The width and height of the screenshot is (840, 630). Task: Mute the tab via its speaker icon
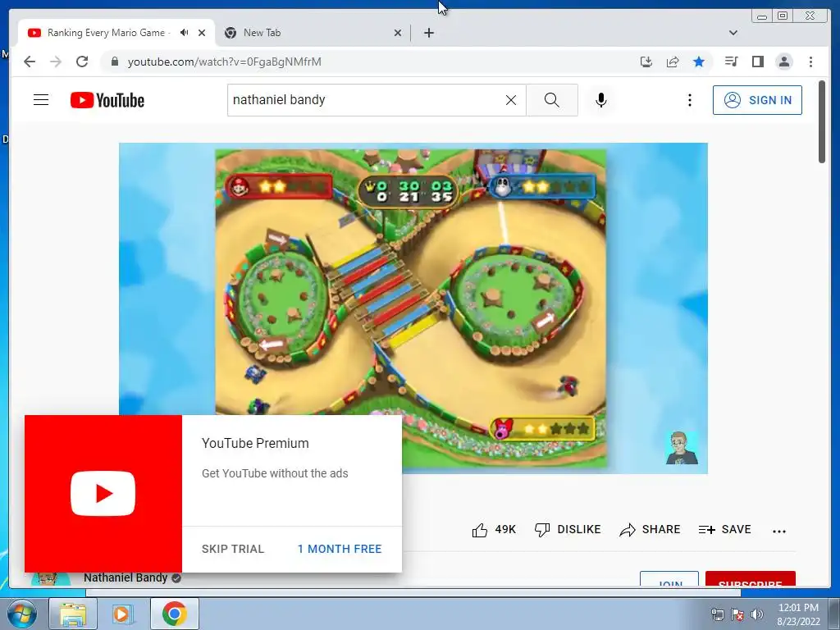185,33
